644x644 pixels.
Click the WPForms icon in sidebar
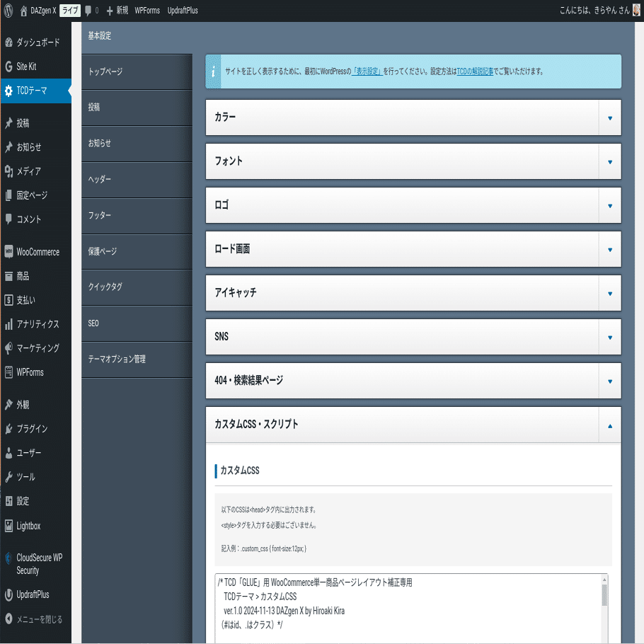pyautogui.click(x=8, y=372)
